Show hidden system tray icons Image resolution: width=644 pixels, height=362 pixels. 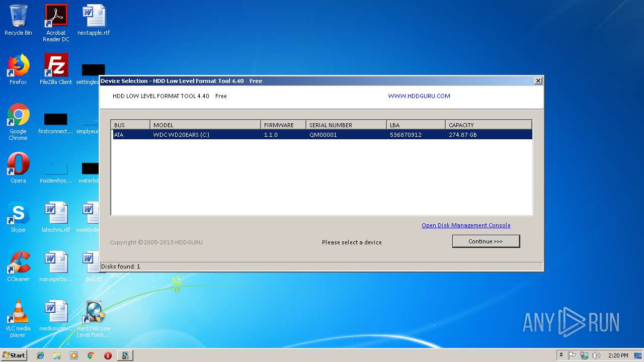pos(561,355)
